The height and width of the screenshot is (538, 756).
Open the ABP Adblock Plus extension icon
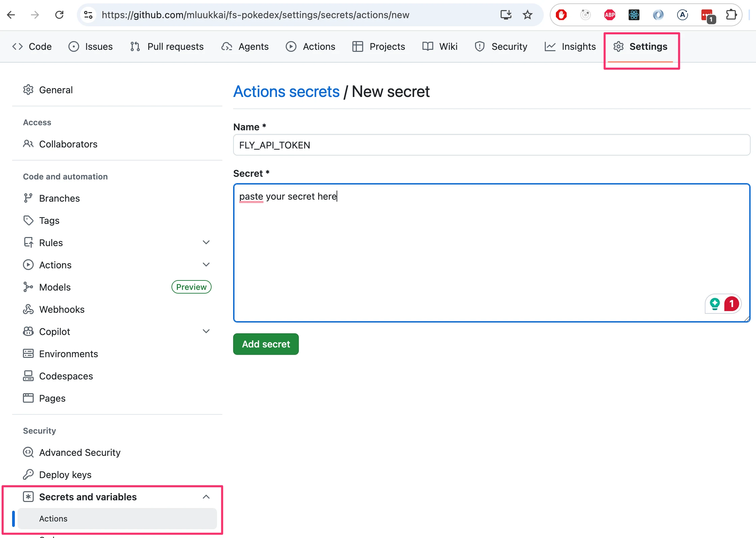[610, 15]
